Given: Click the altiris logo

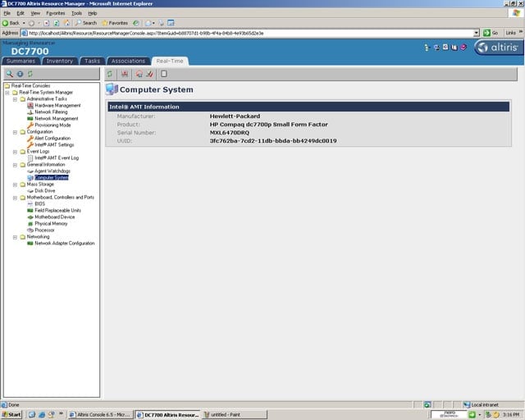Looking at the screenshot, I should (x=498, y=48).
